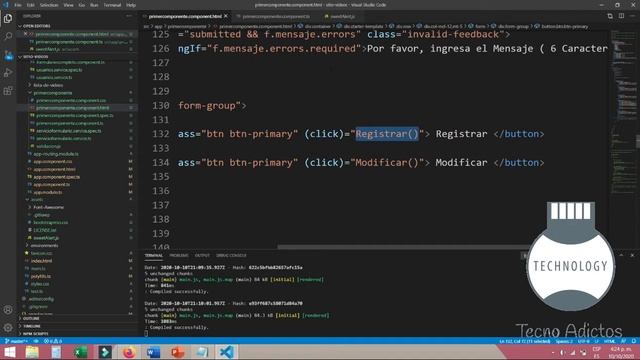The image size is (640, 360).
Task: Click the master branch status bar item
Action: (x=16, y=341)
